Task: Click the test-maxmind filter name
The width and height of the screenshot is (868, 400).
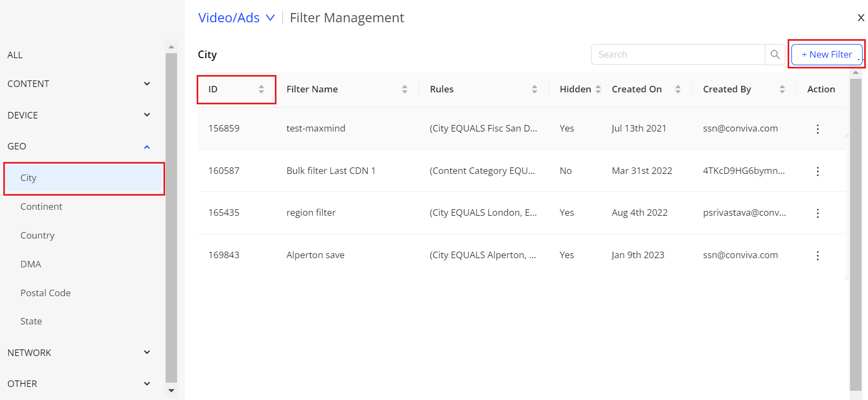Action: [x=316, y=128]
